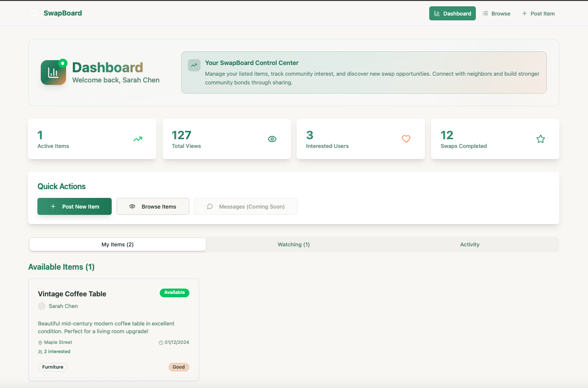Open the Browse page from the header
Image resolution: width=588 pixels, height=388 pixels.
point(496,13)
